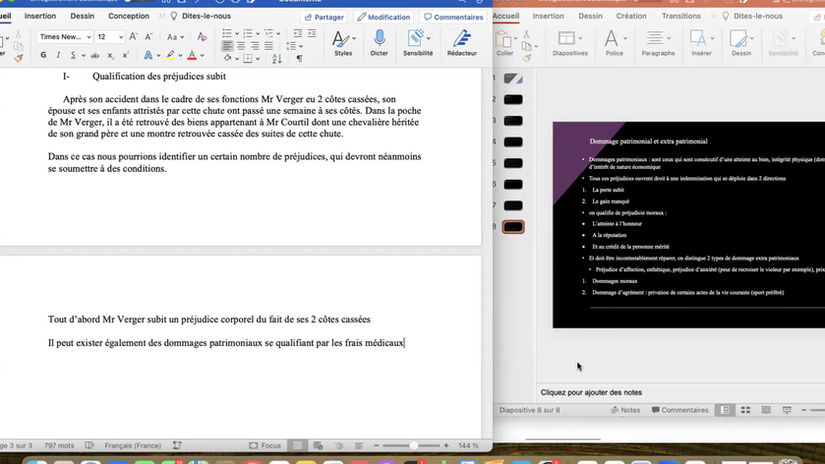Click the Modification button in Word
The height and width of the screenshot is (464, 825).
click(x=384, y=17)
